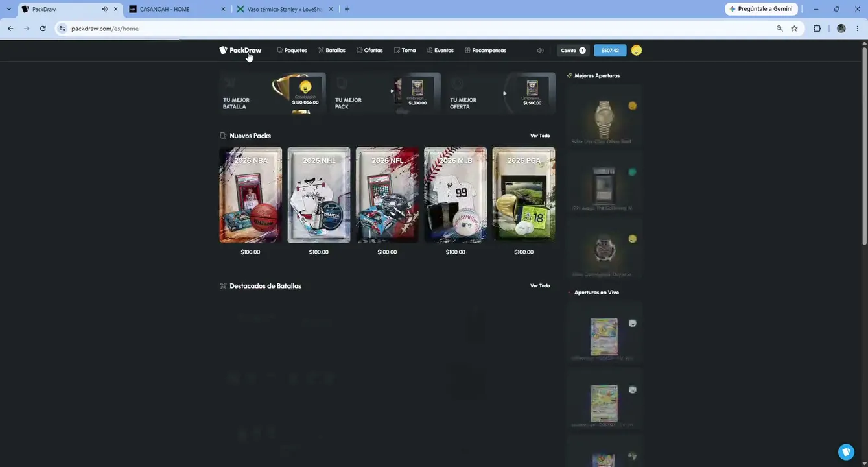868x467 pixels.
Task: Open the Paquetes section
Action: click(x=292, y=50)
